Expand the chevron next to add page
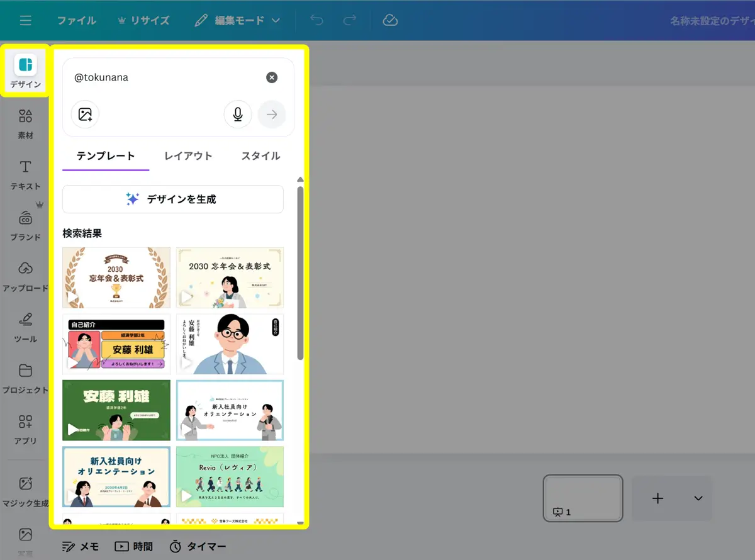 tap(698, 498)
